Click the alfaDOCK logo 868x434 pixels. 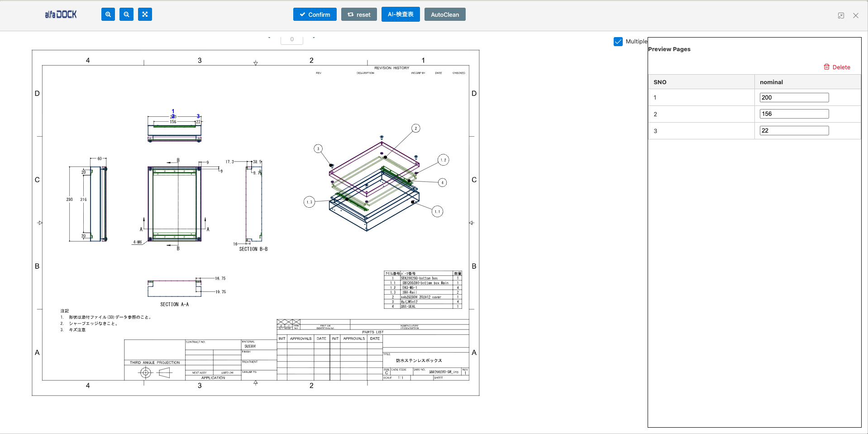[x=61, y=14]
